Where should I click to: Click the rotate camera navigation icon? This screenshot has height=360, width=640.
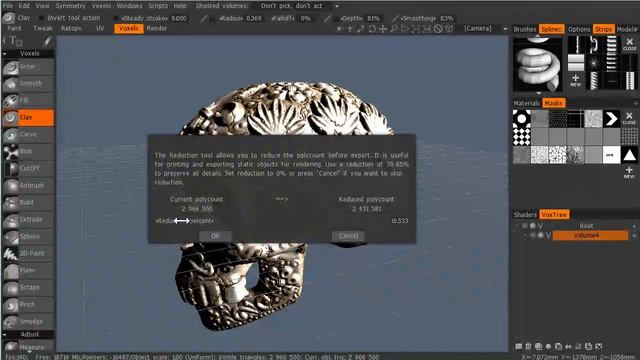click(372, 29)
